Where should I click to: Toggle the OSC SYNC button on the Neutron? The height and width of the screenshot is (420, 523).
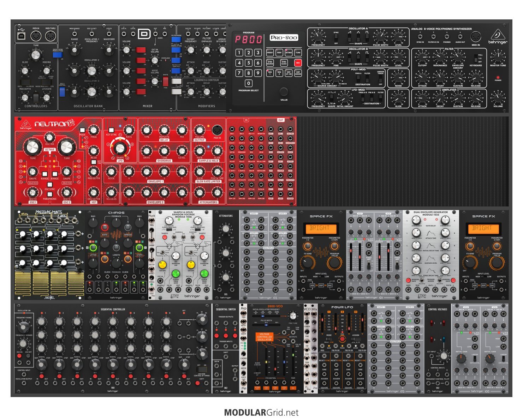50,184
